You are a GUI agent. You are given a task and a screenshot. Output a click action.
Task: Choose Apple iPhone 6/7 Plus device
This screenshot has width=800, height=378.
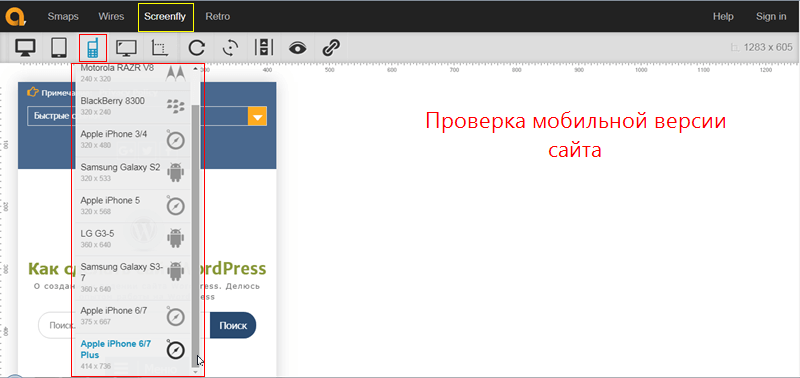click(x=133, y=355)
